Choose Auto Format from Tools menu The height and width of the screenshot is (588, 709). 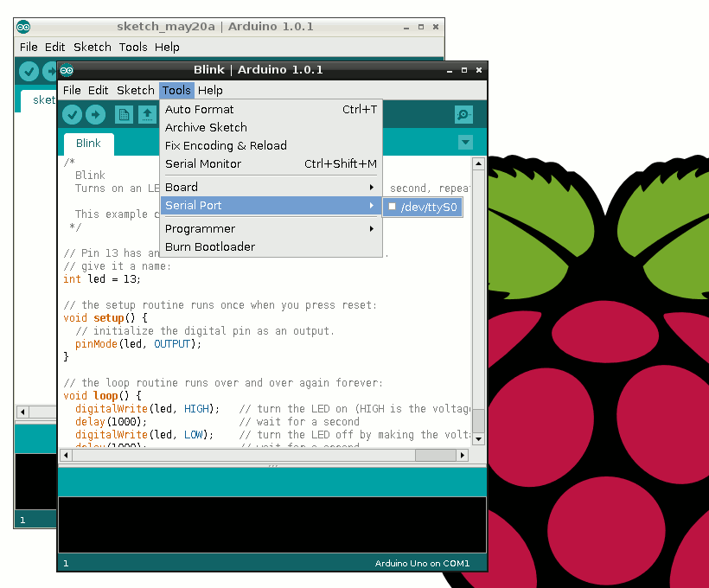coord(271,110)
